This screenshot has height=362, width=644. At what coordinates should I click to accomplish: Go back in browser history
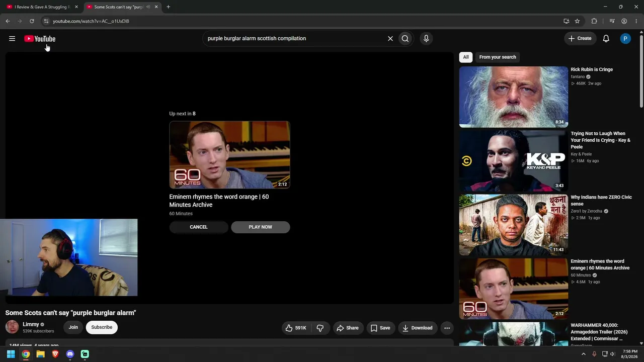click(x=8, y=21)
